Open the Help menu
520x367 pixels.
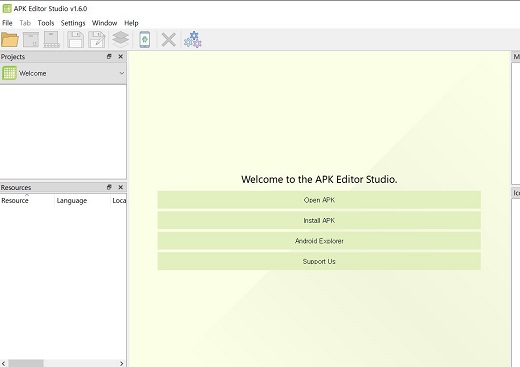coord(131,23)
